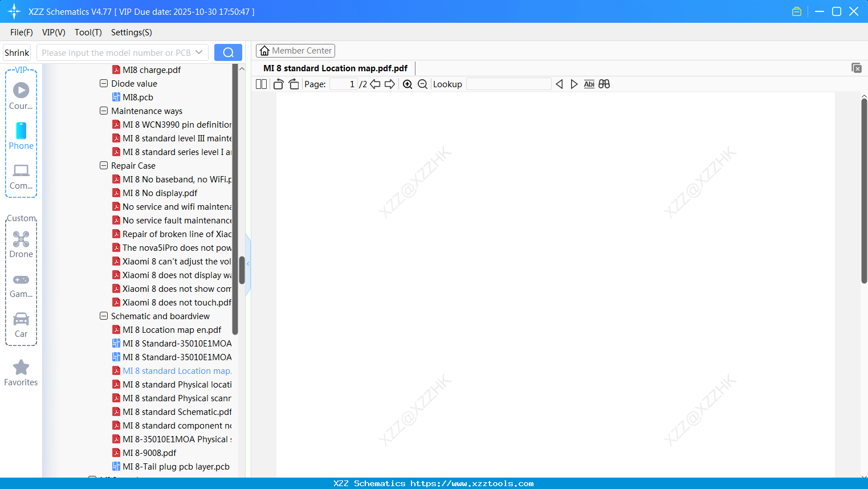Click the blue search button
Viewport: 868px width, 489px height.
click(x=228, y=52)
